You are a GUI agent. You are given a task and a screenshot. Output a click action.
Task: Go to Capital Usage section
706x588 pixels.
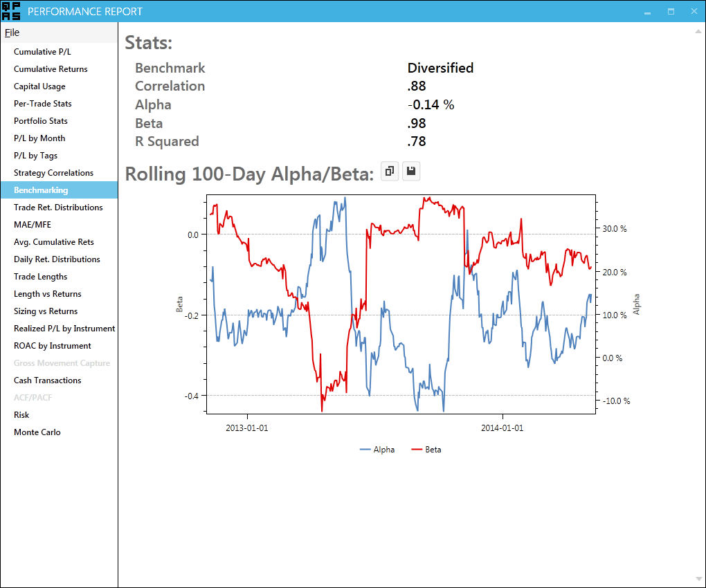(39, 86)
